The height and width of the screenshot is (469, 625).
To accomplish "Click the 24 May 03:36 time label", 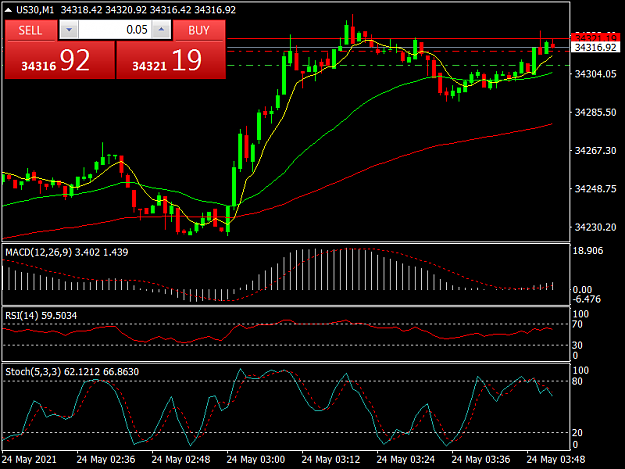I will tap(481, 459).
